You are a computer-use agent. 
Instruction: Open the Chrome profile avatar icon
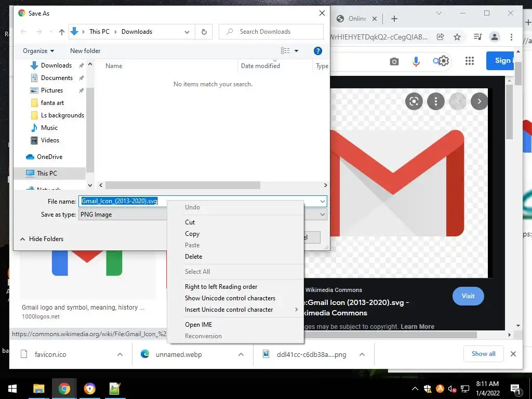[x=495, y=37]
